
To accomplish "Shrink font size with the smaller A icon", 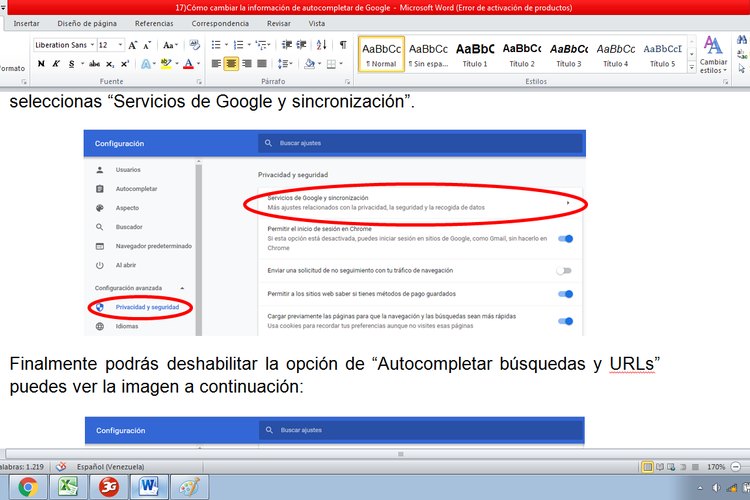I will (147, 45).
